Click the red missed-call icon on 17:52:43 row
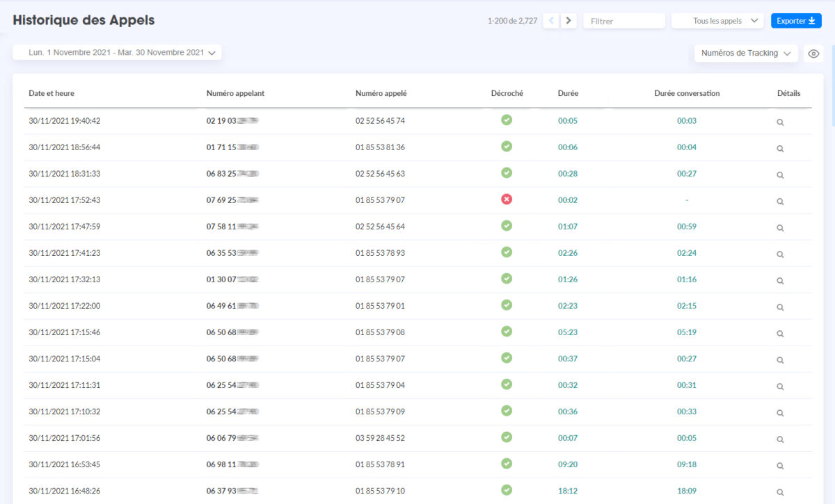Viewport: 835px width, 504px height. coord(507,200)
